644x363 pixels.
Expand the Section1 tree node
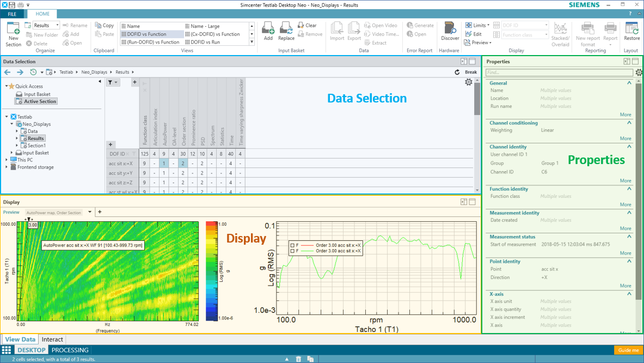pyautogui.click(x=17, y=146)
